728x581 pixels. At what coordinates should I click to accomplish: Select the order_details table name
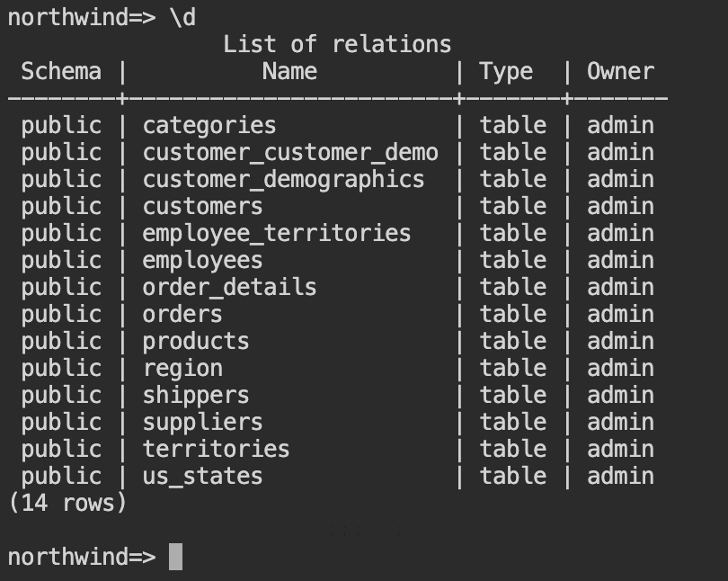(229, 288)
